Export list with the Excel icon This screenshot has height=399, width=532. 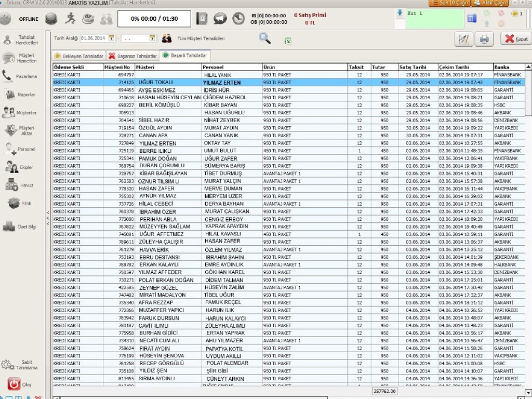(x=288, y=41)
